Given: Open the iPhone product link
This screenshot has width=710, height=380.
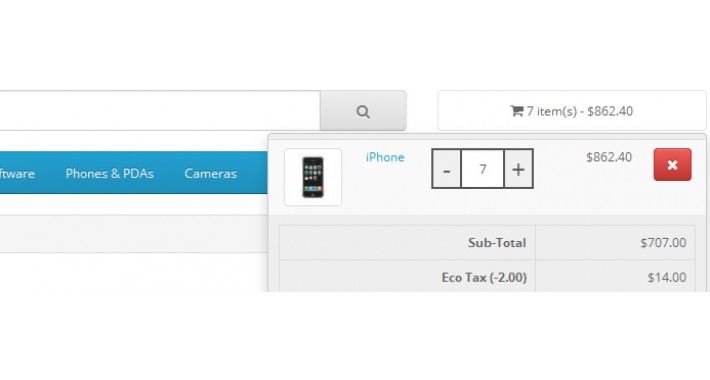Looking at the screenshot, I should tap(385, 157).
